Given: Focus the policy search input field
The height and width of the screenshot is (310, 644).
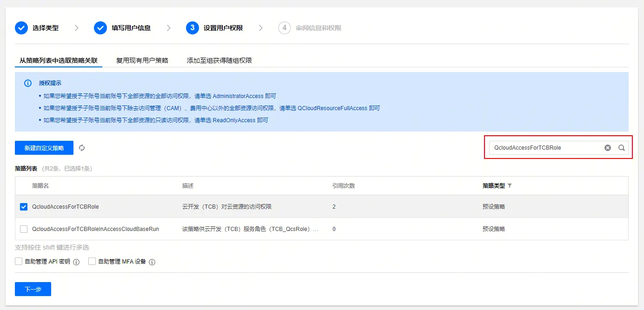Looking at the screenshot, I should tap(546, 148).
